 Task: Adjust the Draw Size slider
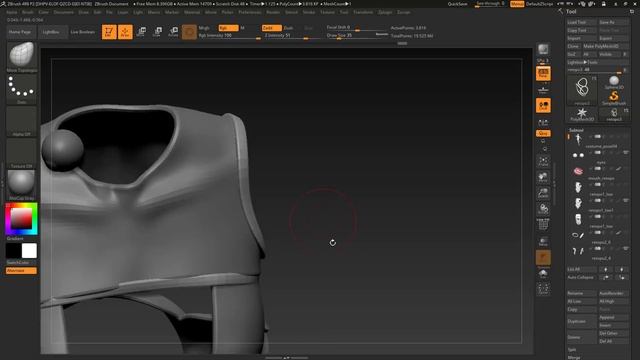click(x=356, y=36)
